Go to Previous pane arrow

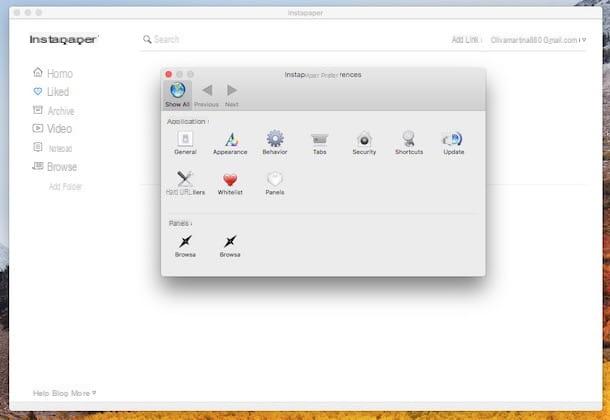[x=207, y=95]
